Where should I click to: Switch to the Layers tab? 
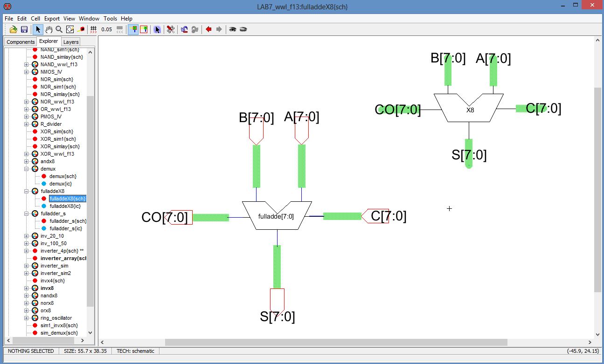[x=71, y=42]
